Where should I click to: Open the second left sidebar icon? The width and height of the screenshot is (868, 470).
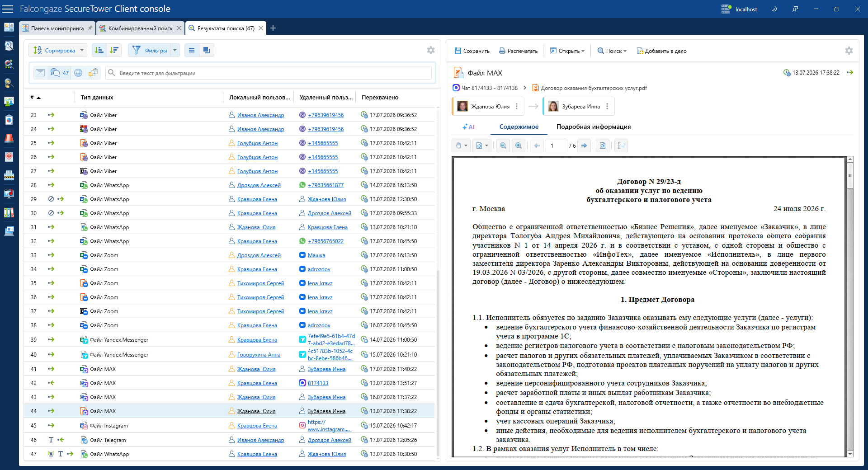(x=9, y=46)
